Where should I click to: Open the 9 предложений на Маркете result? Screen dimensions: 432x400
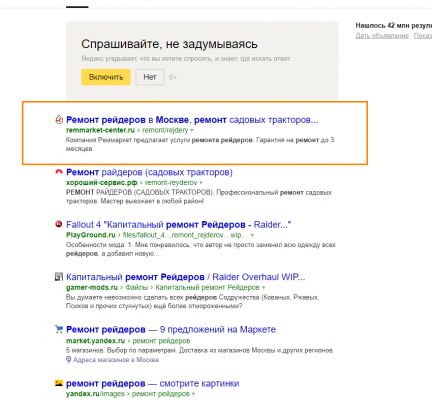pyautogui.click(x=171, y=330)
